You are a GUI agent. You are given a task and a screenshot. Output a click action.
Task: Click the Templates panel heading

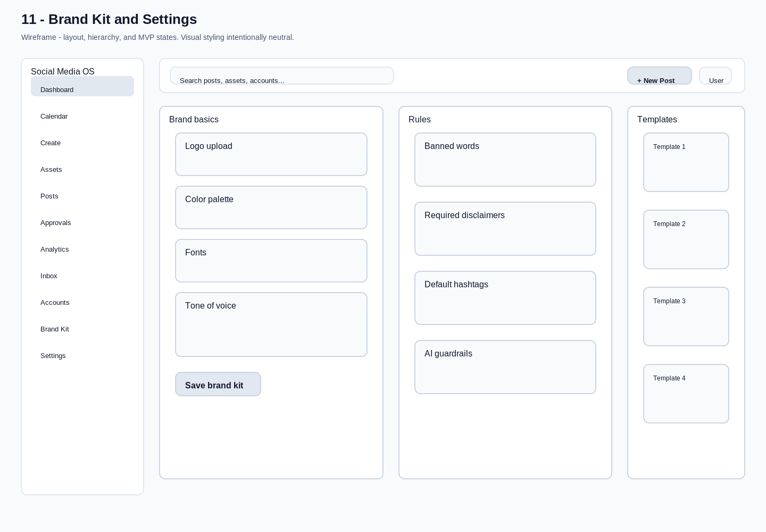657,120
